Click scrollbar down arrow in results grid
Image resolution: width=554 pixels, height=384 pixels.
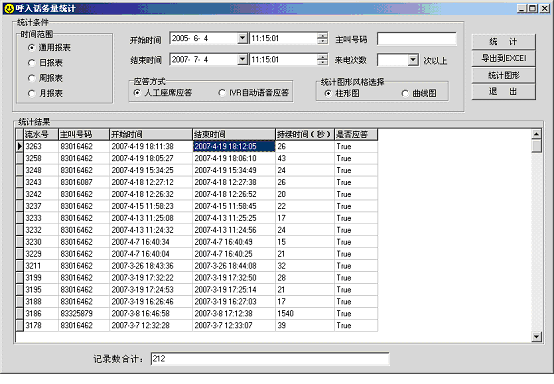(x=536, y=337)
